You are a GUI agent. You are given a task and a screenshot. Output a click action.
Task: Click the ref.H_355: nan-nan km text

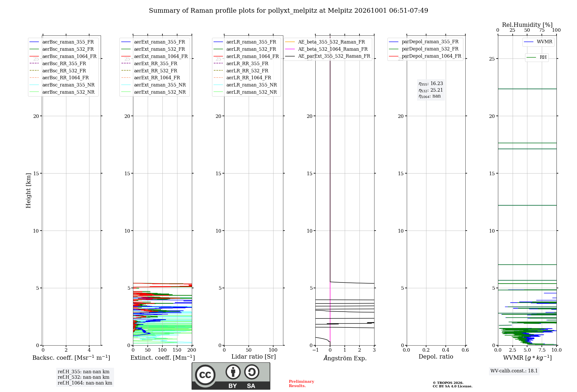coord(84,372)
